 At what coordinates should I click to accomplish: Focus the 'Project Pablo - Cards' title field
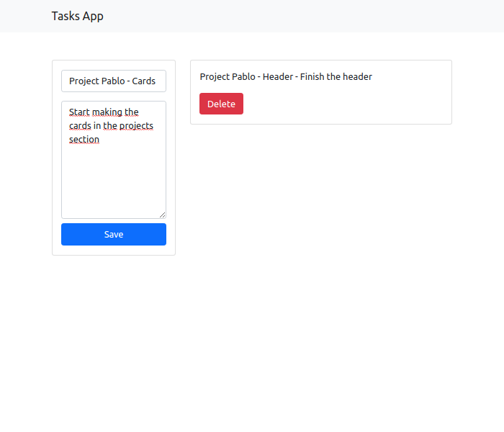point(114,81)
